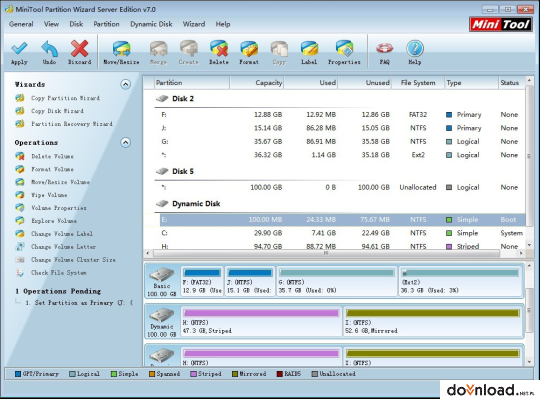Choose the Format toolbar icon

coord(249,49)
